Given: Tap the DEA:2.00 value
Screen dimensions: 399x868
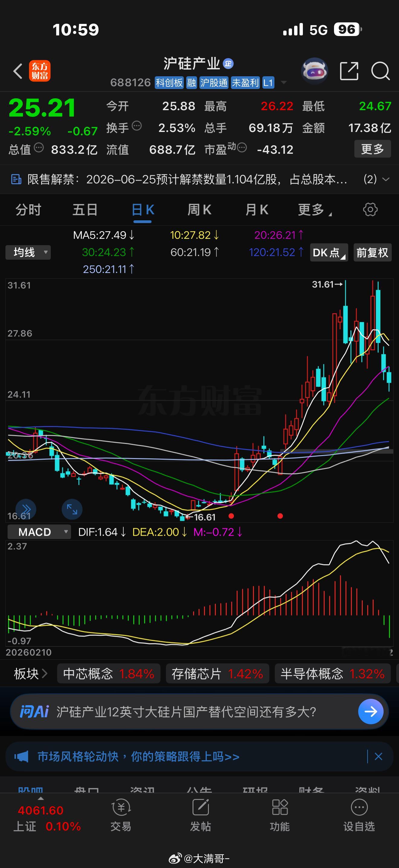Looking at the screenshot, I should point(160,532).
